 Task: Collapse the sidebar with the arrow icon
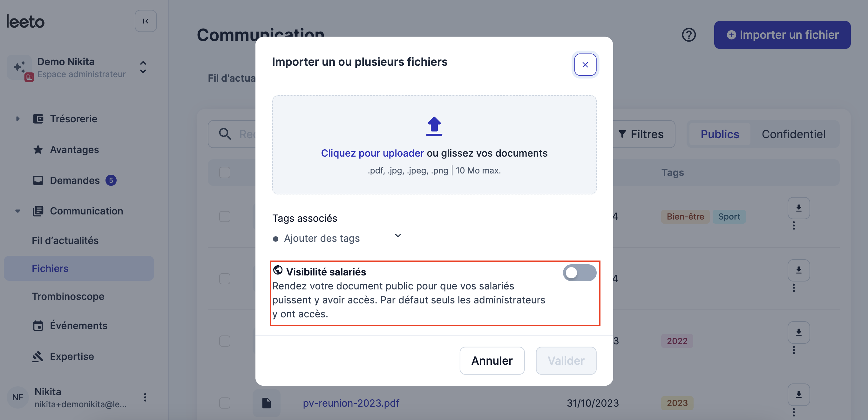[x=146, y=21]
